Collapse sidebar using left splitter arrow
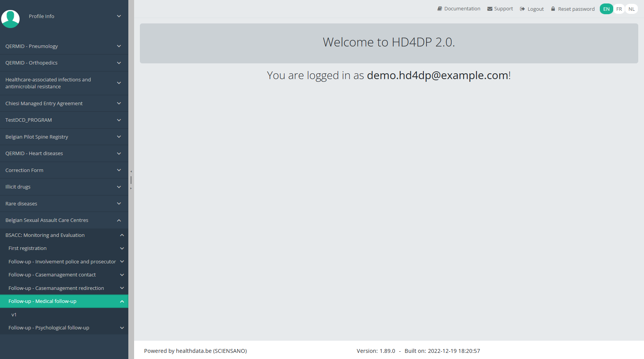This screenshot has height=359, width=644. coord(131,172)
